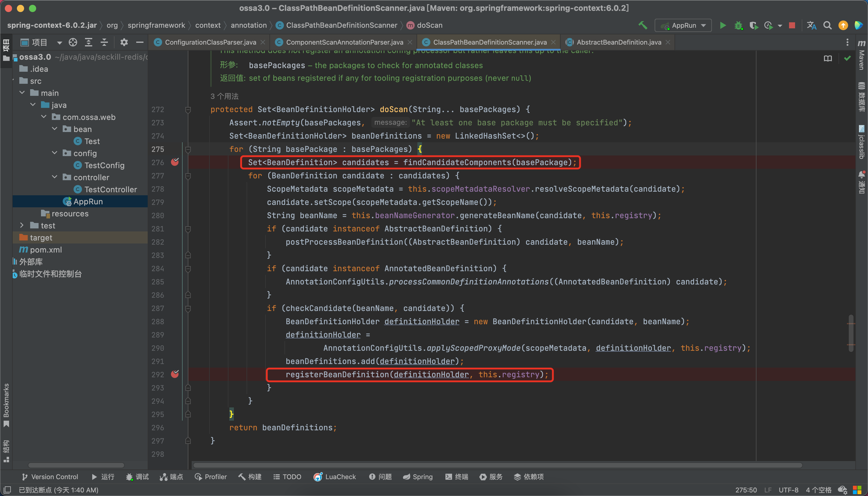The image size is (868, 496).
Task: Open pom.xml in the project tree
Action: click(46, 250)
